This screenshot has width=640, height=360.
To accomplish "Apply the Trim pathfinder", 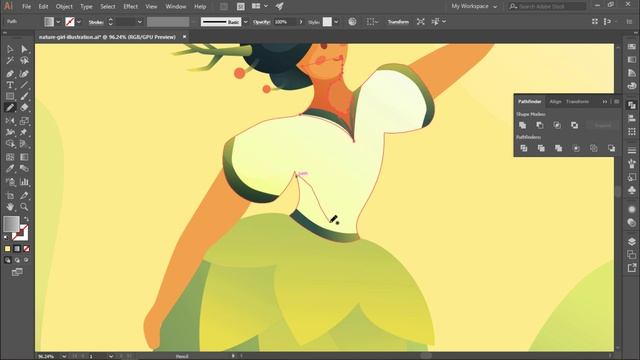I will (541, 148).
